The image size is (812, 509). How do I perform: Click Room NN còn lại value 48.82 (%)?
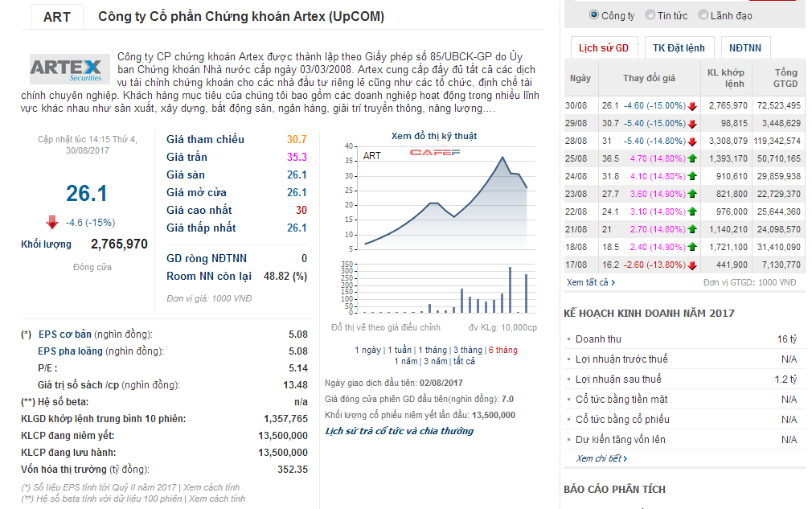point(285,277)
